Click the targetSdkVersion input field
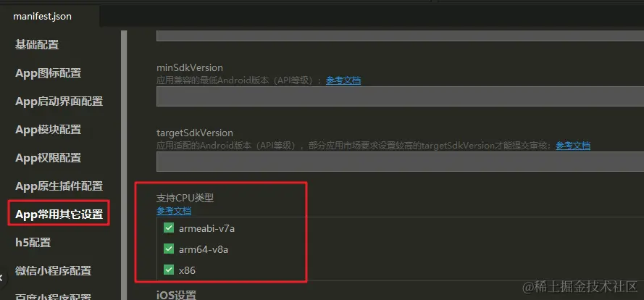This screenshot has width=644, height=300. click(400, 161)
